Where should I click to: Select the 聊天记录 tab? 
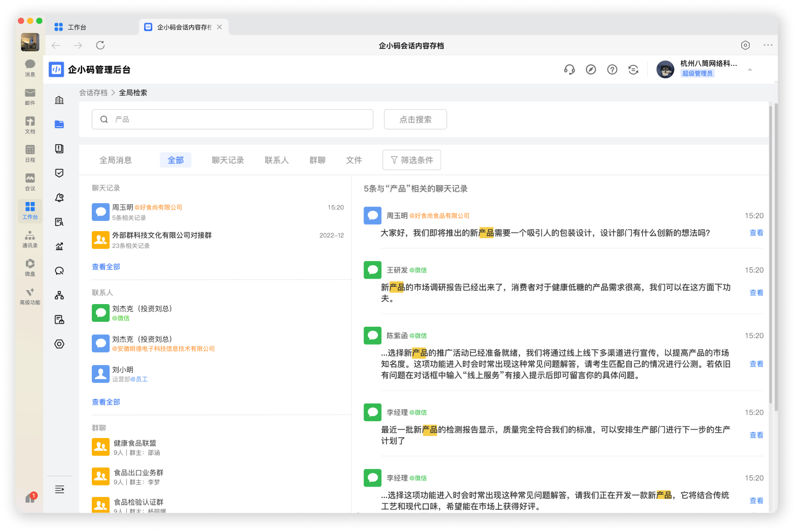click(228, 160)
